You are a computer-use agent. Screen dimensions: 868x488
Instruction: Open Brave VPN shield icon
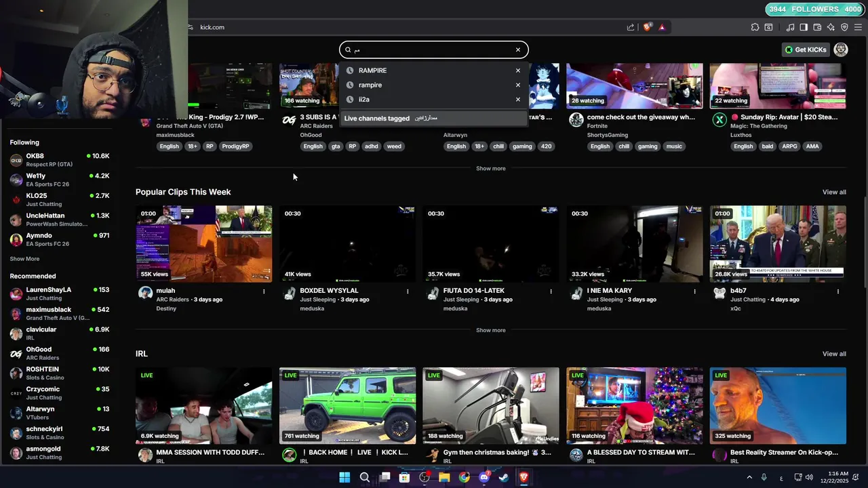point(844,27)
